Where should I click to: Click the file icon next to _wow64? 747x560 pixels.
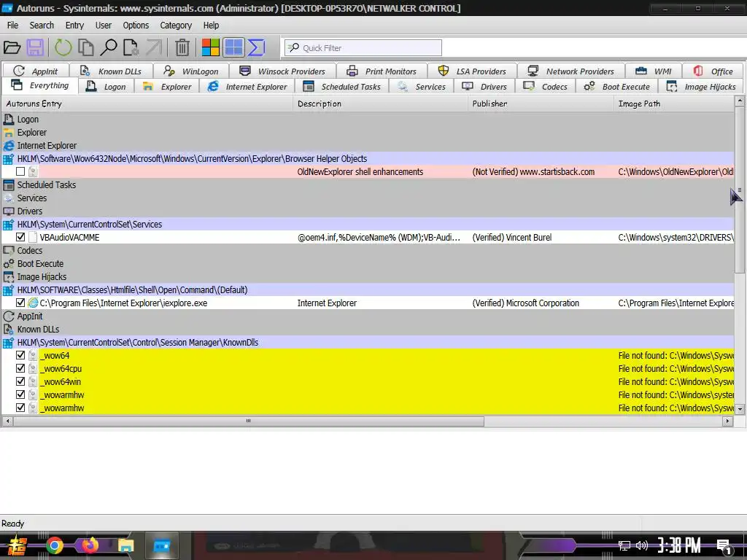(33, 355)
